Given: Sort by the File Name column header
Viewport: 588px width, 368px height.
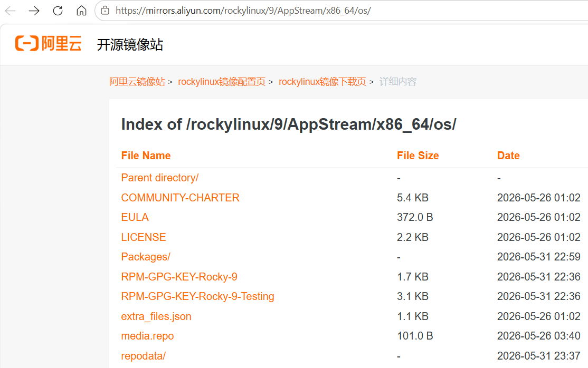Looking at the screenshot, I should click(x=146, y=156).
